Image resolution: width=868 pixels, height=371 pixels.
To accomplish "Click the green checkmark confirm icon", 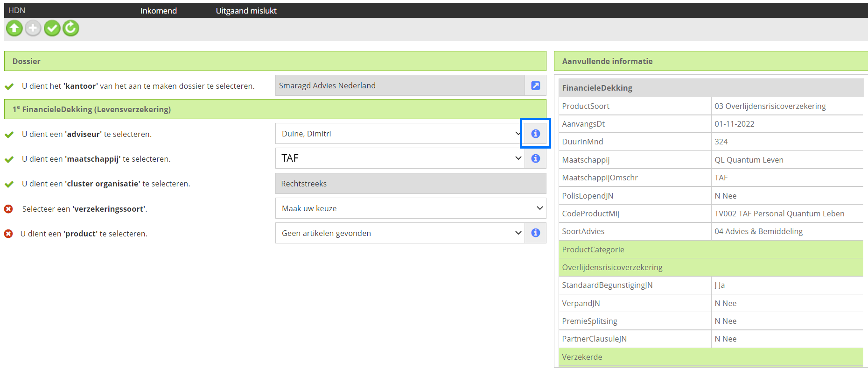I will 52,29.
